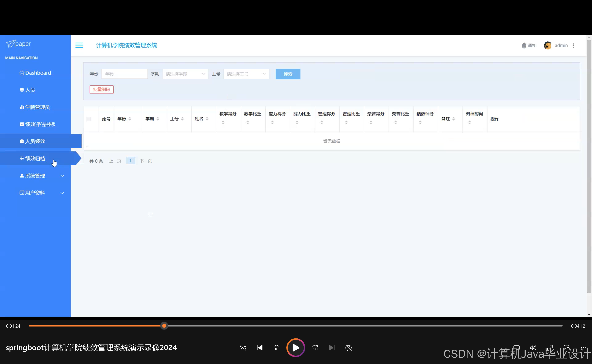Screen dimensions: 592x364
Task: Skip forward 30 seconds in player
Action: [x=315, y=348]
